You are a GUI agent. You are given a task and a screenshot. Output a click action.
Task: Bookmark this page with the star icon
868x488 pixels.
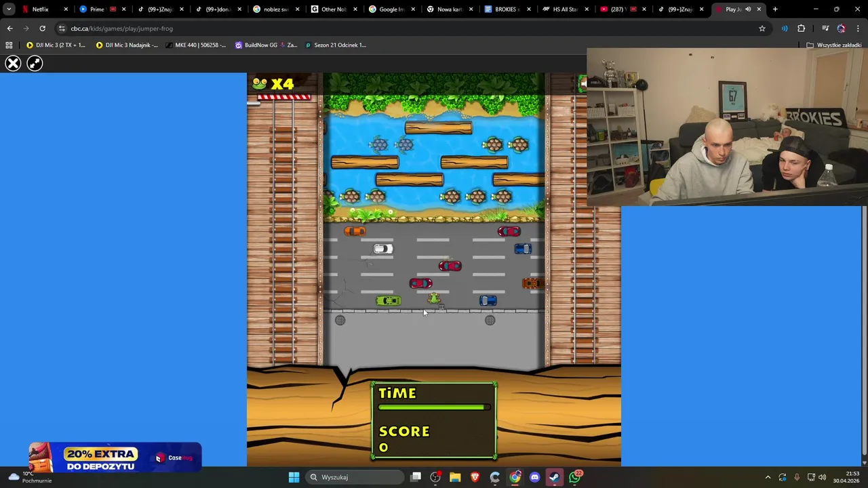pyautogui.click(x=762, y=28)
